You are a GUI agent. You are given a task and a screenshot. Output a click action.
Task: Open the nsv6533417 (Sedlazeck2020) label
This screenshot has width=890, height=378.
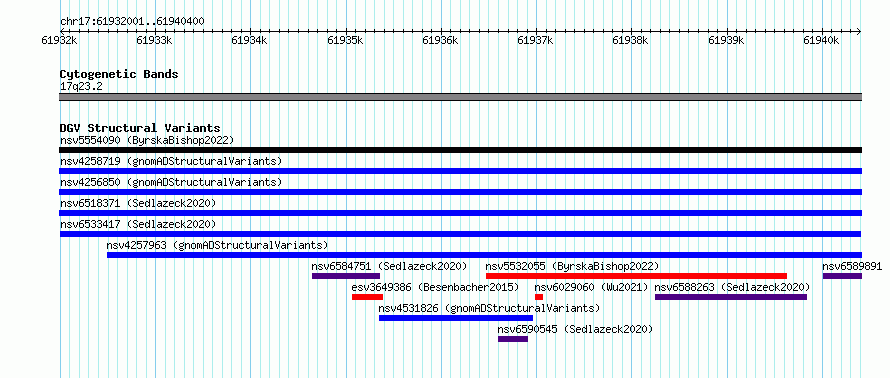point(138,224)
